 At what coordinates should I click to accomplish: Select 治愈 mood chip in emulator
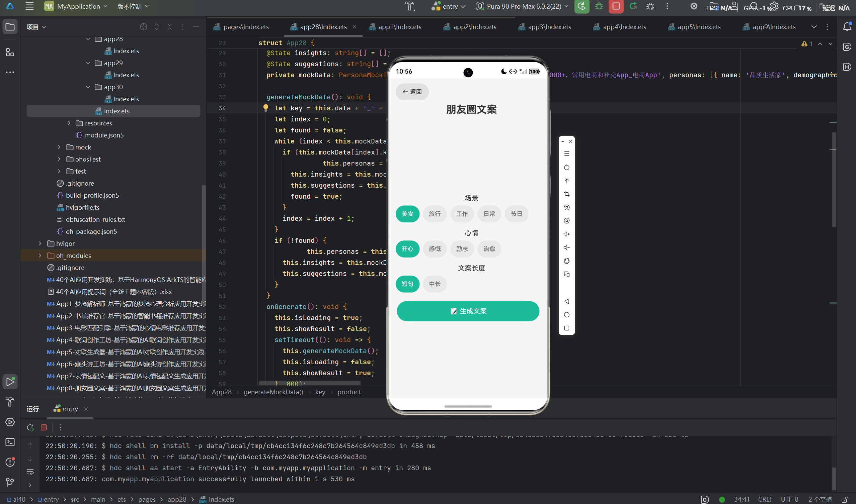[x=489, y=248]
